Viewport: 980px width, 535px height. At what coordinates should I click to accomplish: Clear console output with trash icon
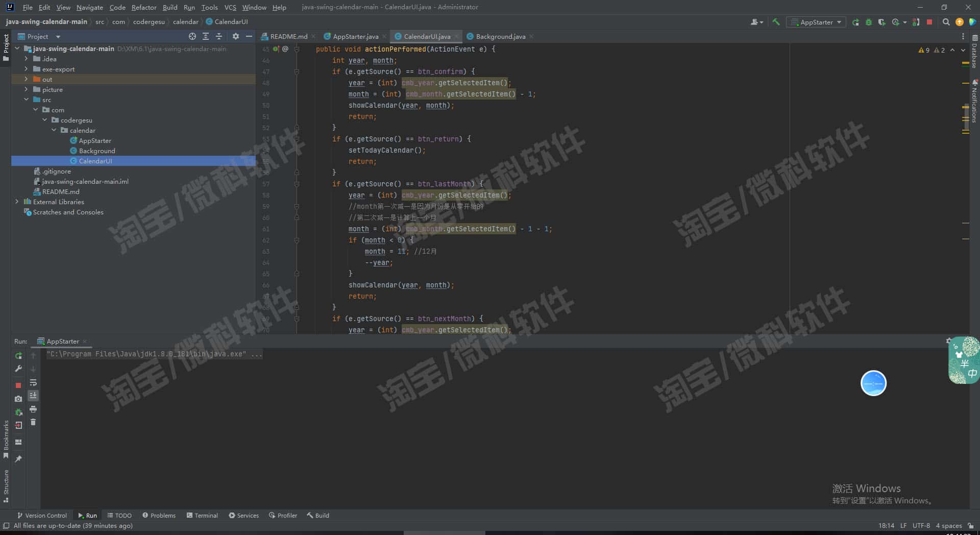click(33, 422)
